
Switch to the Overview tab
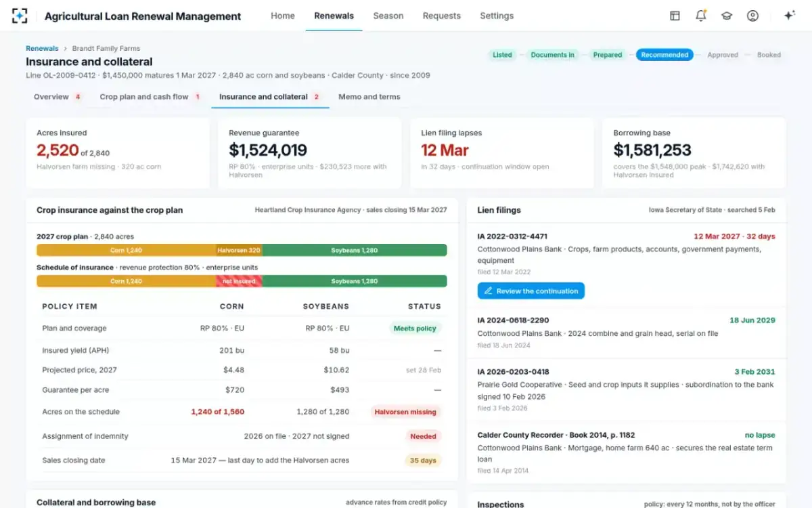pyautogui.click(x=58, y=97)
